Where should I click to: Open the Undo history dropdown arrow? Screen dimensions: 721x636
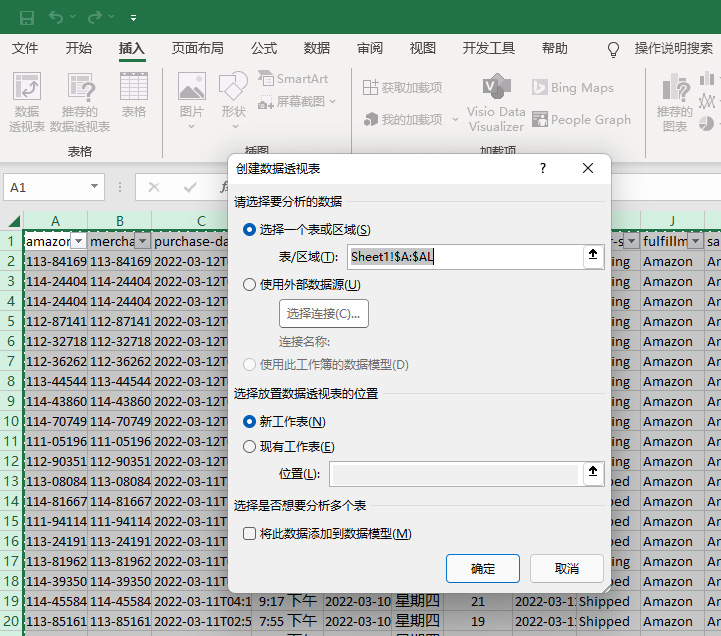(x=73, y=17)
